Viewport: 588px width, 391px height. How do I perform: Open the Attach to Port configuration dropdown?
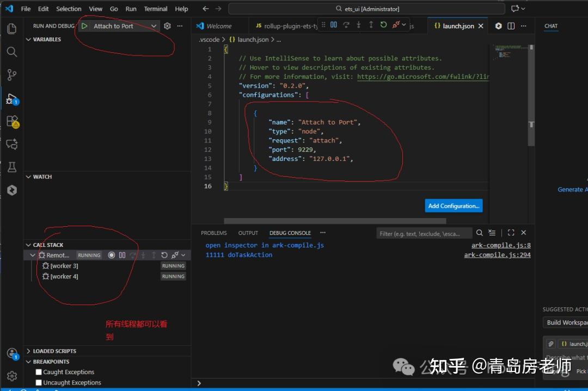pyautogui.click(x=154, y=26)
